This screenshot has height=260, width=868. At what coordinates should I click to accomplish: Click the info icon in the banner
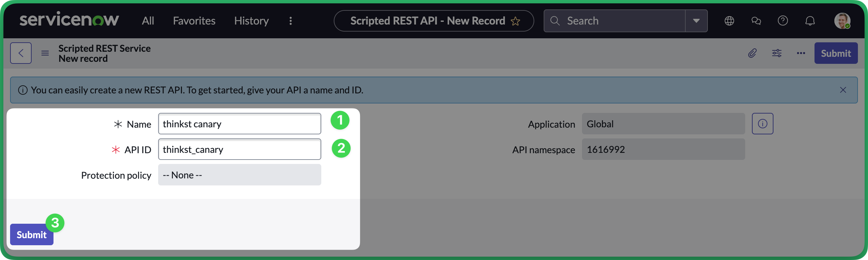23,90
